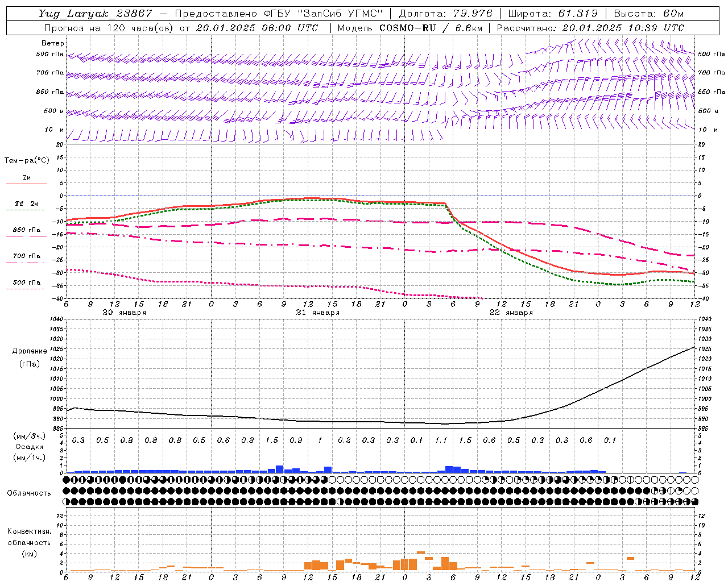The width and height of the screenshot is (728, 582).
Task: Click the 'Ветер' wind panel label
Action: point(53,43)
